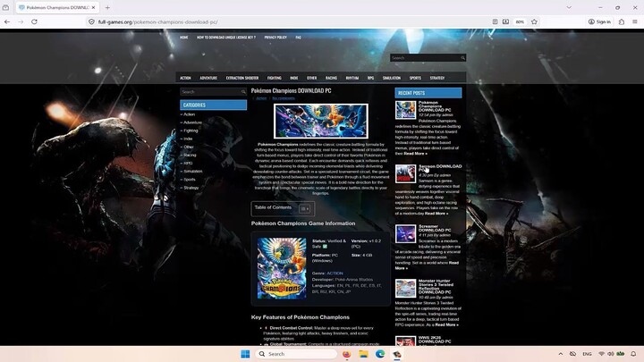Screen dimensions: 644x362
Task: Open the Fighting category in sidebar
Action: click(x=191, y=130)
